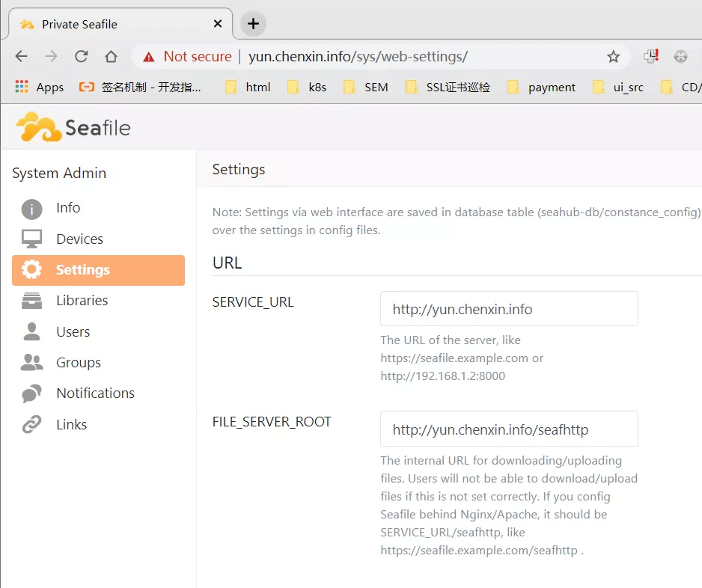The height and width of the screenshot is (588, 702).
Task: Click the SERVICE_URL input field
Action: click(509, 309)
